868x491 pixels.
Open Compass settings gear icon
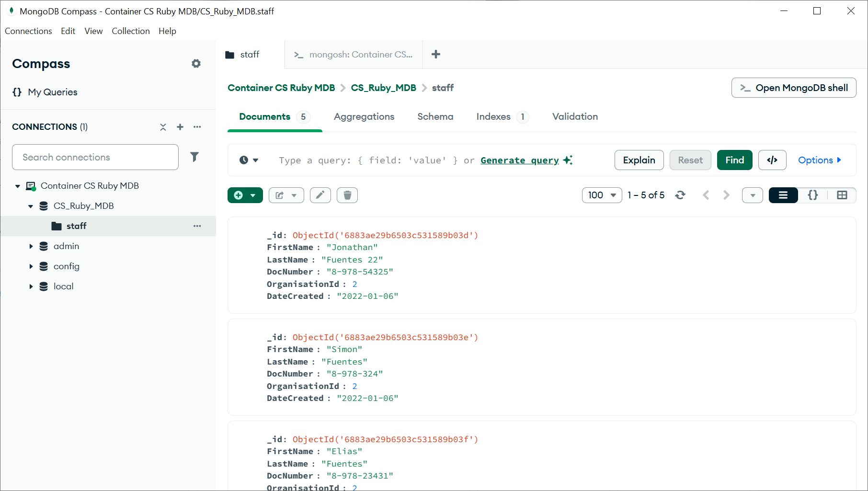coord(196,64)
